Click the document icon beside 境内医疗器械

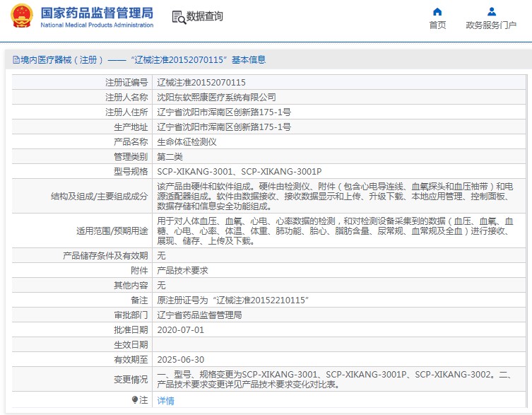coord(16,60)
